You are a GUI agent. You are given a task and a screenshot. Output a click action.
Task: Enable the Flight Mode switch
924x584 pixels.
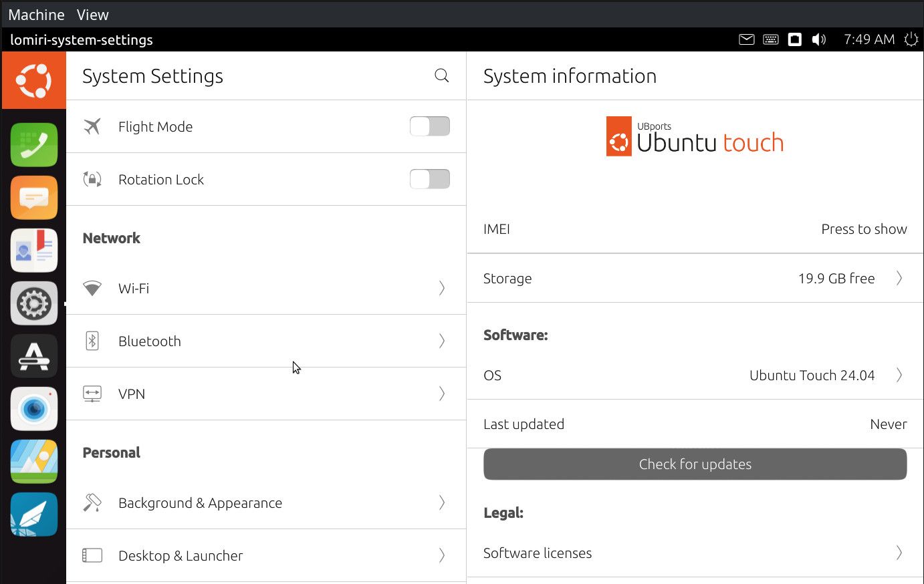tap(429, 126)
